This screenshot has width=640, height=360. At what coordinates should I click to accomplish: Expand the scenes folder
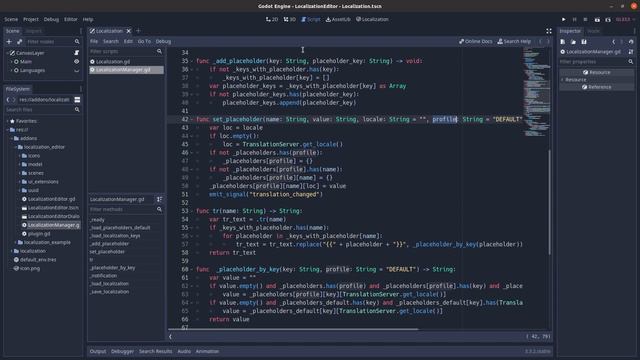(20, 173)
